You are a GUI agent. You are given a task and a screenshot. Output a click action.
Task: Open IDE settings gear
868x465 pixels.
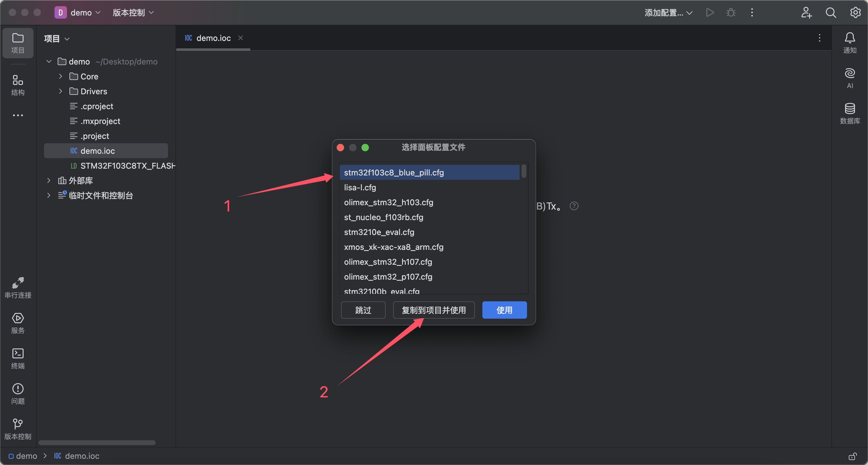coord(855,13)
